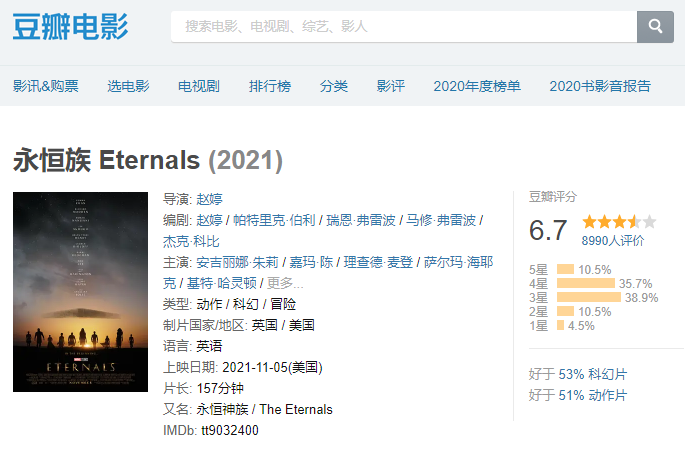The height and width of the screenshot is (457, 685).
Task: Select the 分类 nav item
Action: coord(334,86)
